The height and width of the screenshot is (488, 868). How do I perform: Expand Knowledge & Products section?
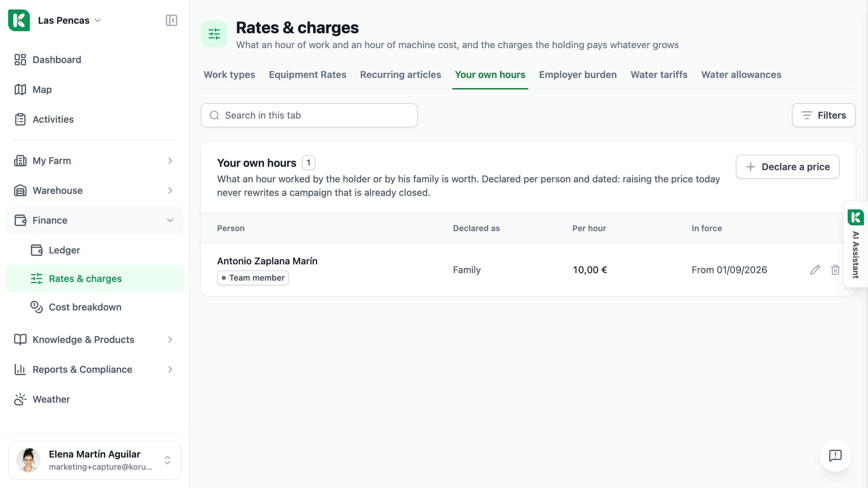tap(94, 339)
